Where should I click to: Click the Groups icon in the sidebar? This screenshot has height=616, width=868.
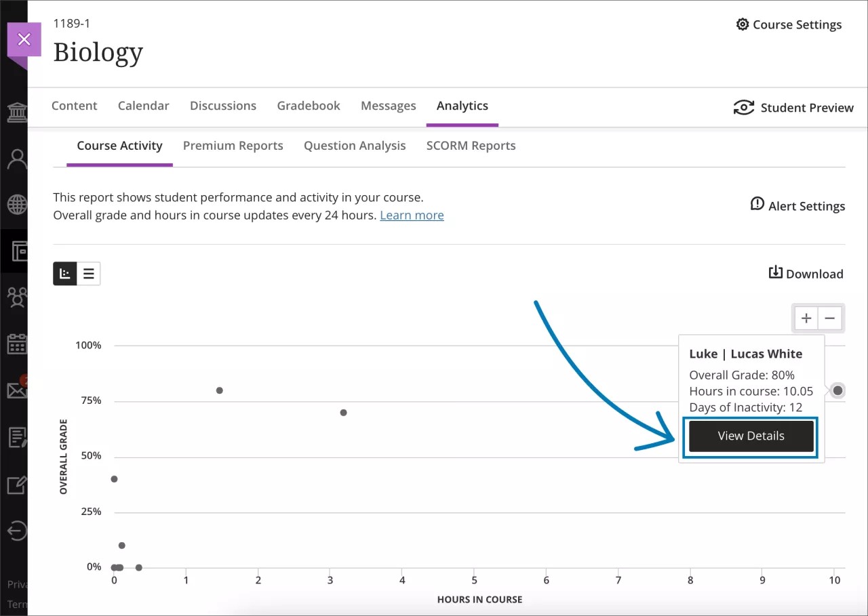point(16,297)
